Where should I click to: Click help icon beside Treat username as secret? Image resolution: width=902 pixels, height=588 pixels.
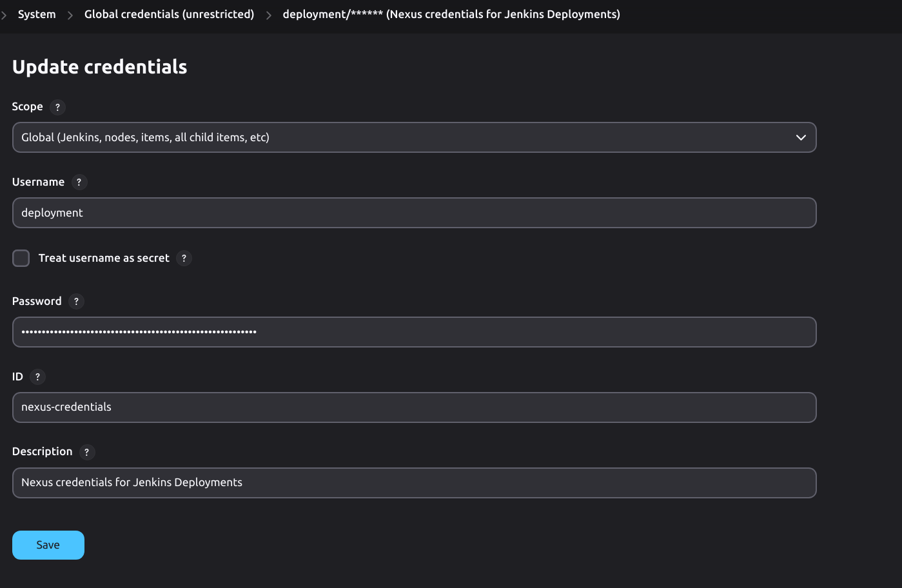(184, 259)
